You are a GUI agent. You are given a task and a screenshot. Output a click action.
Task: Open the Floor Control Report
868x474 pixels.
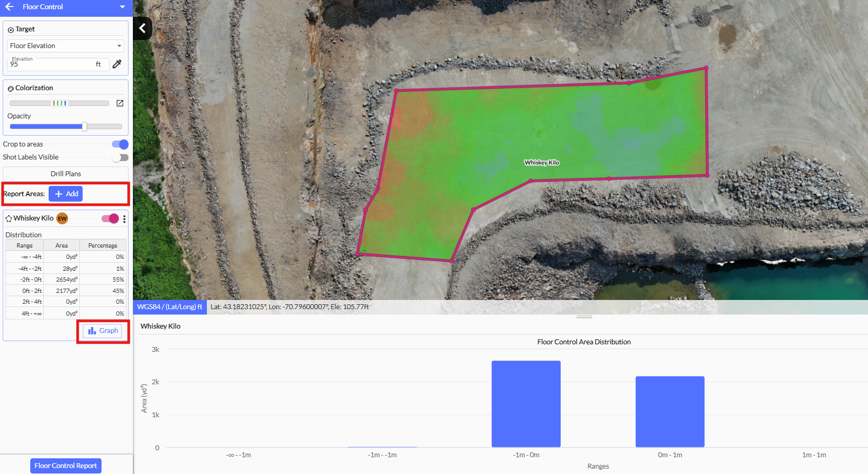[x=66, y=466]
